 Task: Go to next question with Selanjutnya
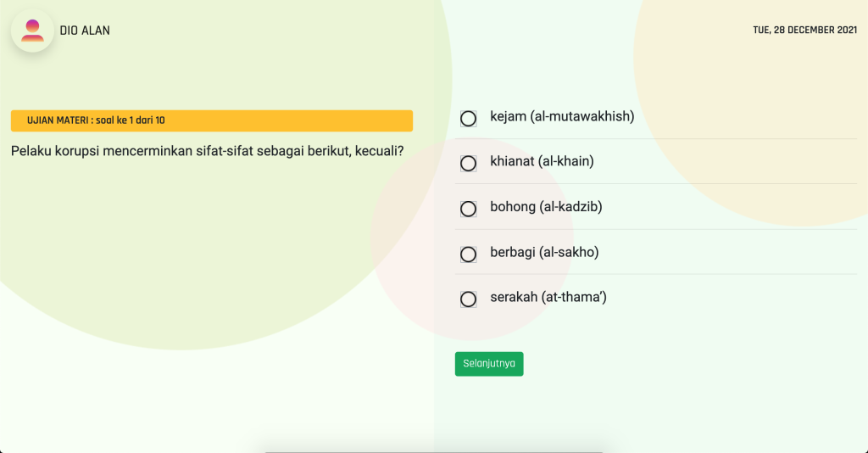489,364
